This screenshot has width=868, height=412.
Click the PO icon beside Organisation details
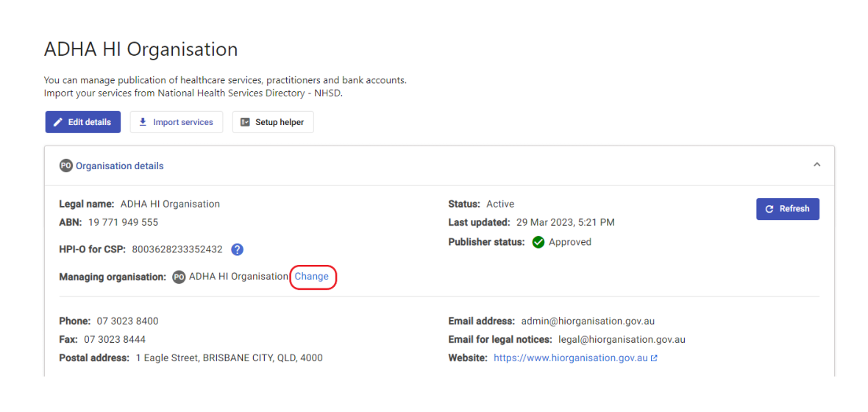[x=66, y=166]
